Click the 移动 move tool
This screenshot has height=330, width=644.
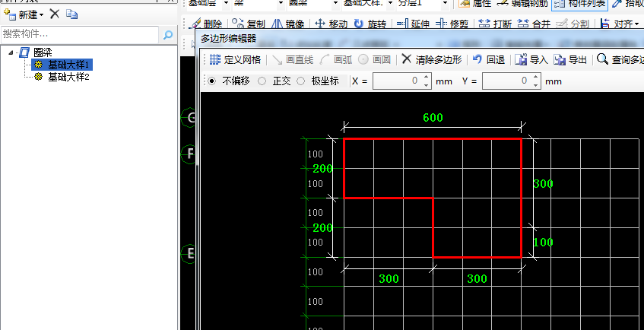tap(331, 24)
